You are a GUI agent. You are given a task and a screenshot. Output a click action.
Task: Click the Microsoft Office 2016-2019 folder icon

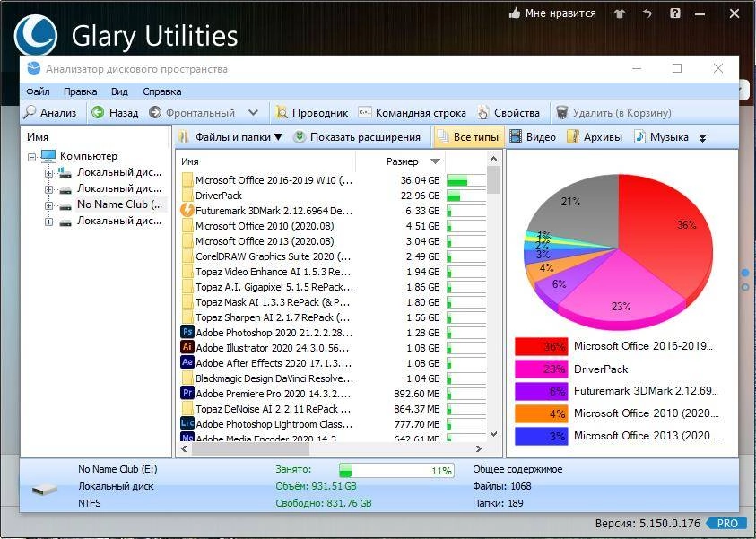tap(187, 180)
